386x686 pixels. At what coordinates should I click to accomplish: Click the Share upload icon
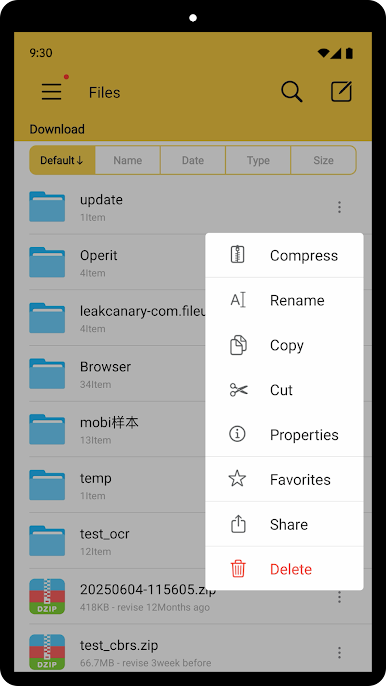238,524
